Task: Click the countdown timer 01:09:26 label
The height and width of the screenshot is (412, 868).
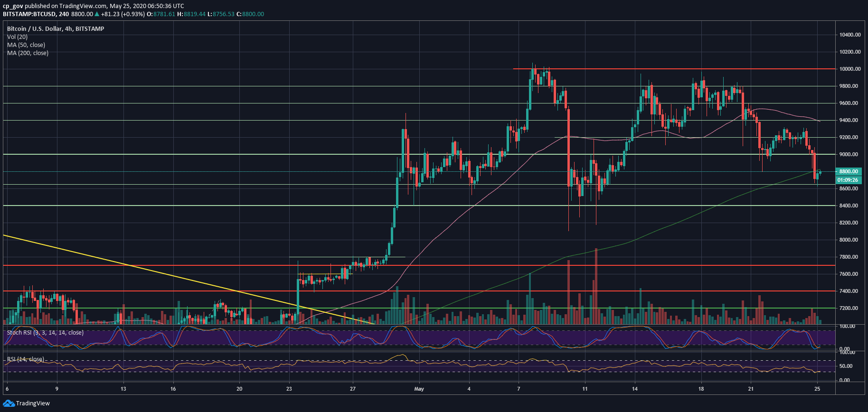Action: [x=848, y=180]
